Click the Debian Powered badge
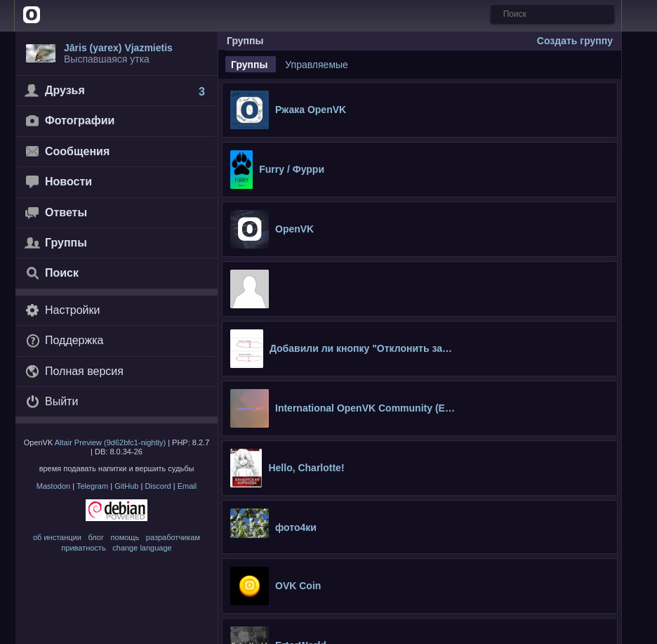The image size is (657, 644). [x=117, y=510]
